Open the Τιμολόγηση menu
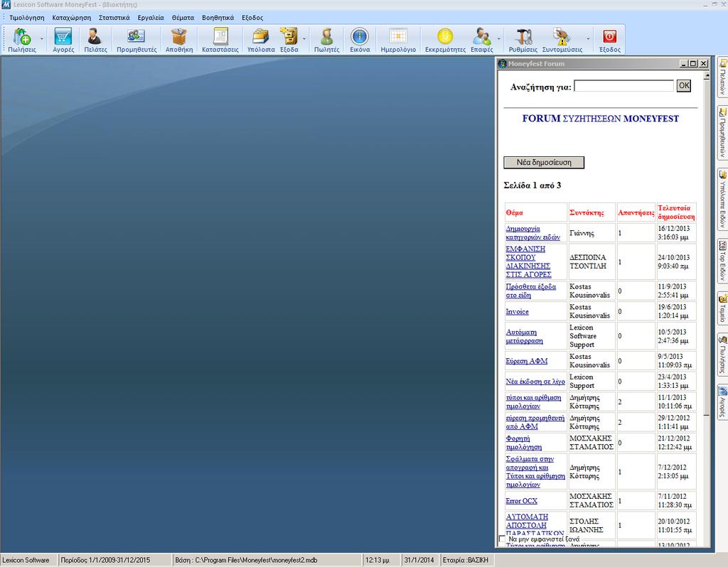Viewport: 728px width, 567px height. click(x=27, y=18)
